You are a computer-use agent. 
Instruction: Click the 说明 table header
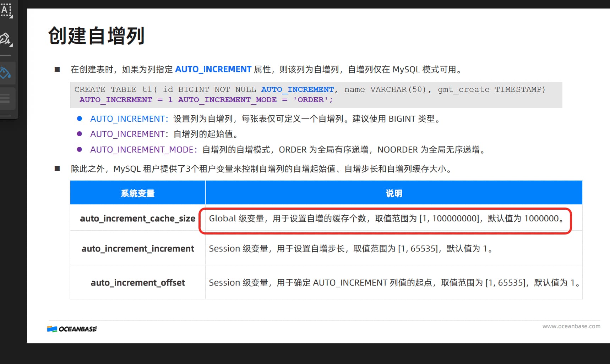[394, 193]
